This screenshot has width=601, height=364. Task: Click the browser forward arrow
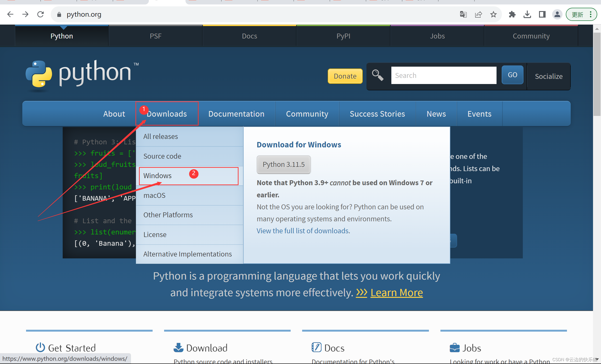(25, 14)
